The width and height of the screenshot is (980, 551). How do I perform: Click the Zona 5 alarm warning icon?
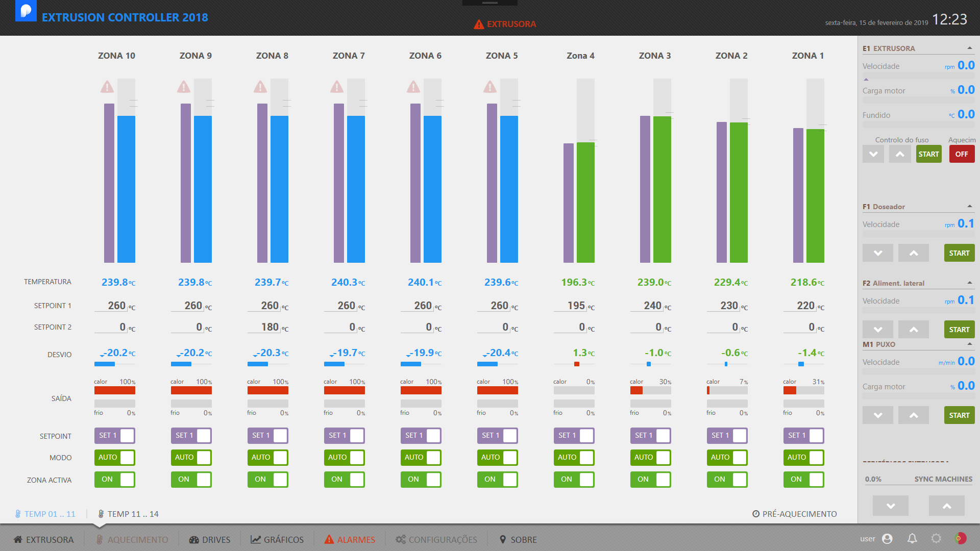click(489, 87)
